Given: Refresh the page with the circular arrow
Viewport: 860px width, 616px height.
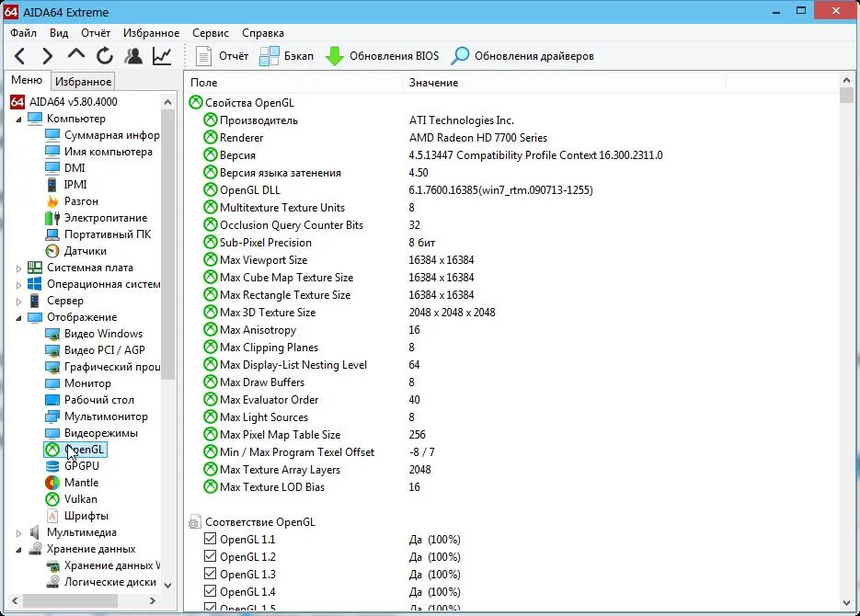Looking at the screenshot, I should point(104,56).
